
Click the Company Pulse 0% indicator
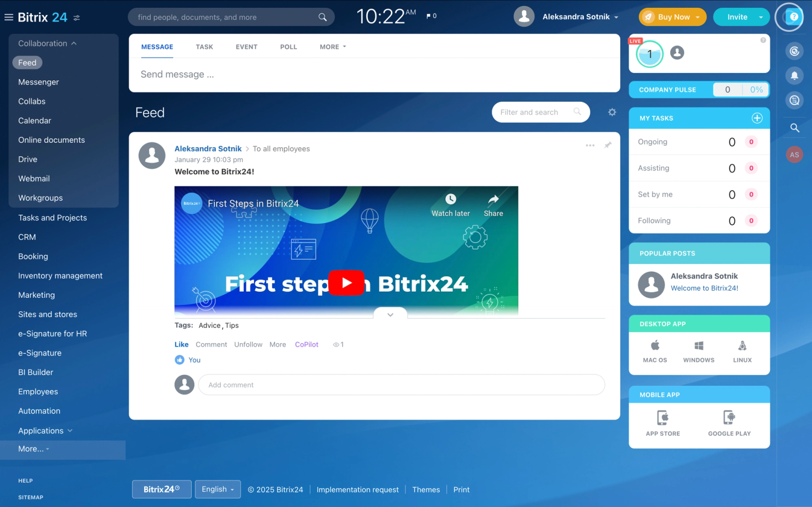pyautogui.click(x=756, y=90)
